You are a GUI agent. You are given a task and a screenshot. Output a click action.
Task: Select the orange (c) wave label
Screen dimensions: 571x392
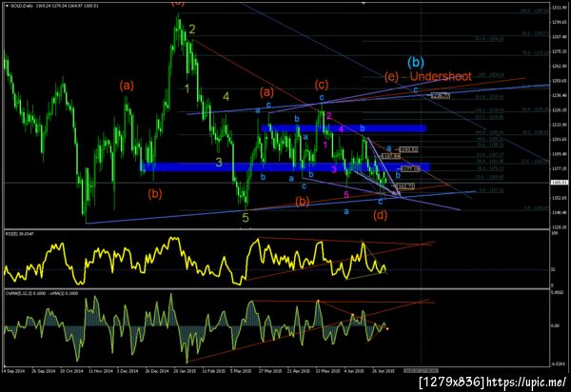[322, 85]
